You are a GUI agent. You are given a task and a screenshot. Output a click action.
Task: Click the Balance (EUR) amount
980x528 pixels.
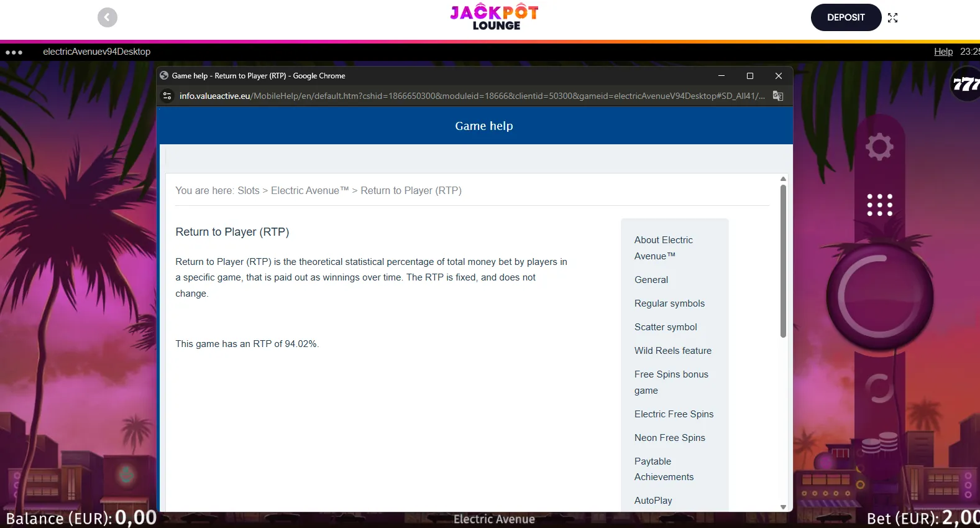pos(136,517)
